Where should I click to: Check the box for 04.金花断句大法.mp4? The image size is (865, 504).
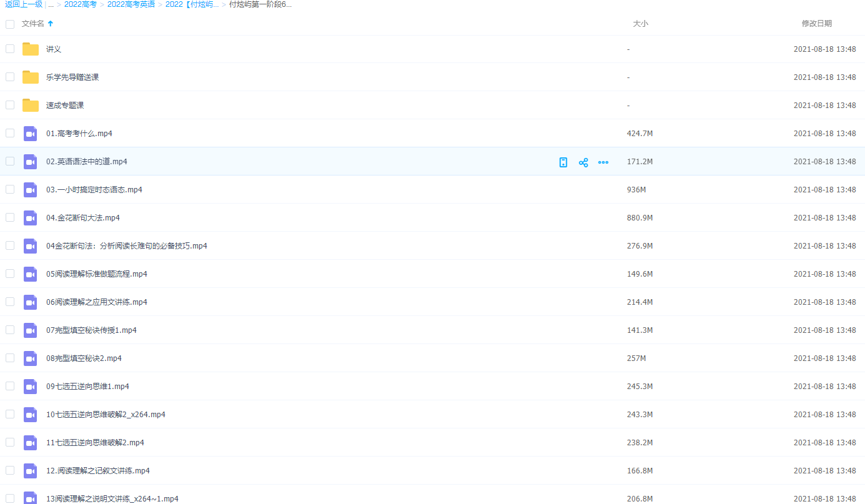10,217
